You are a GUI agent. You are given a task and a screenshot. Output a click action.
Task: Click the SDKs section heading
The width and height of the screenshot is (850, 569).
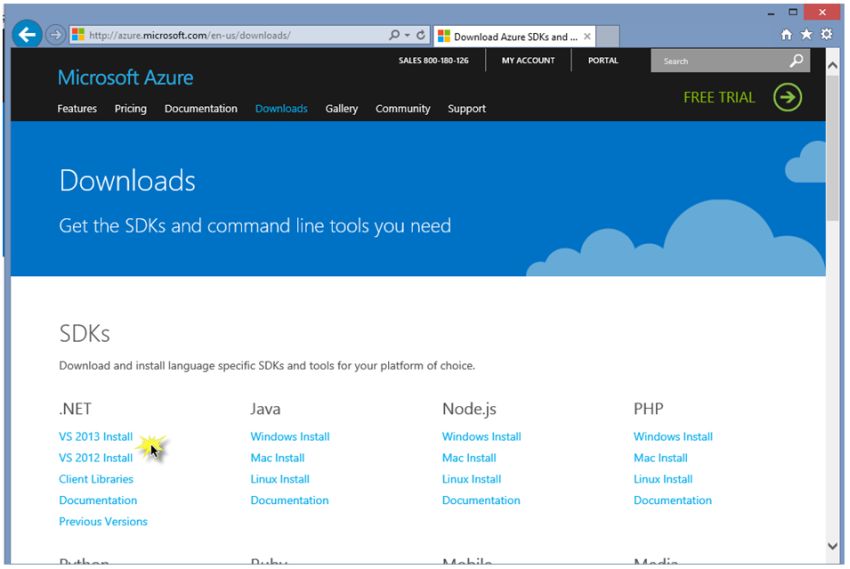(84, 333)
